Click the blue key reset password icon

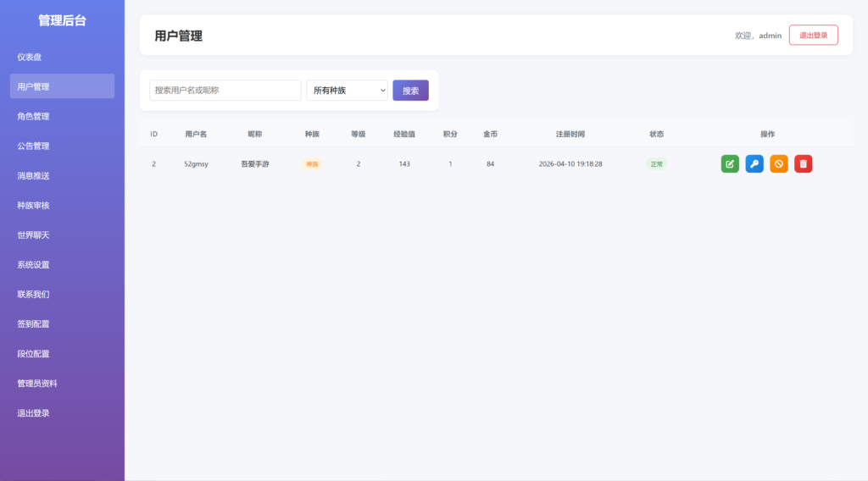(754, 164)
